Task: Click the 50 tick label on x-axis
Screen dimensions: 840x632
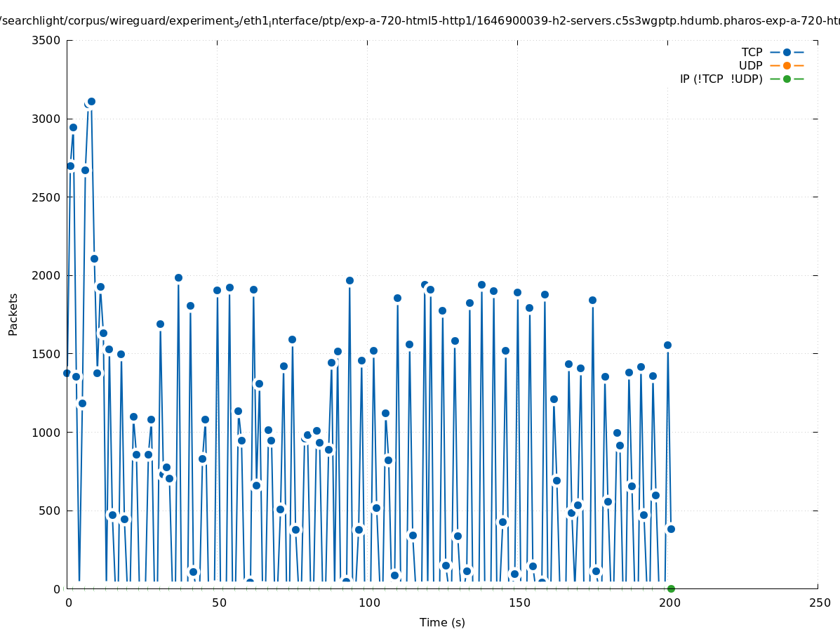Action: click(x=219, y=603)
